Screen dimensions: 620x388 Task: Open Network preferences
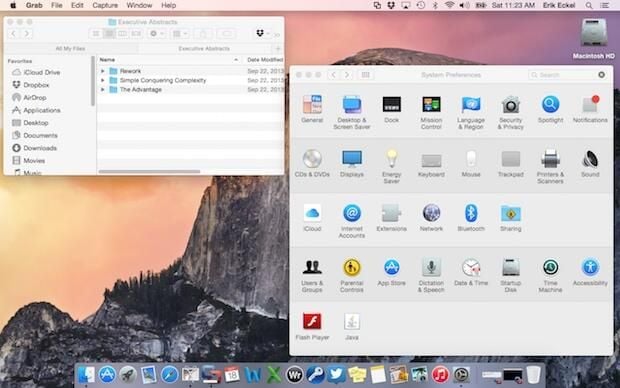(x=431, y=218)
